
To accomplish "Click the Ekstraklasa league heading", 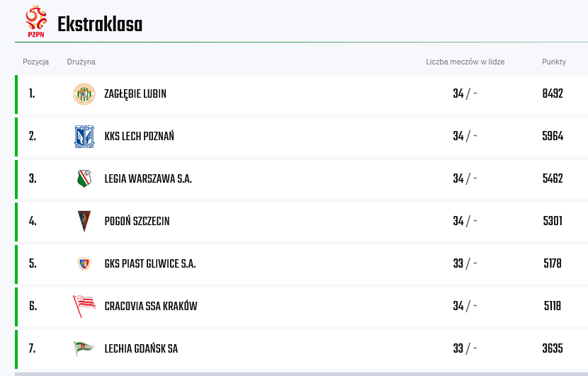I will (x=100, y=24).
